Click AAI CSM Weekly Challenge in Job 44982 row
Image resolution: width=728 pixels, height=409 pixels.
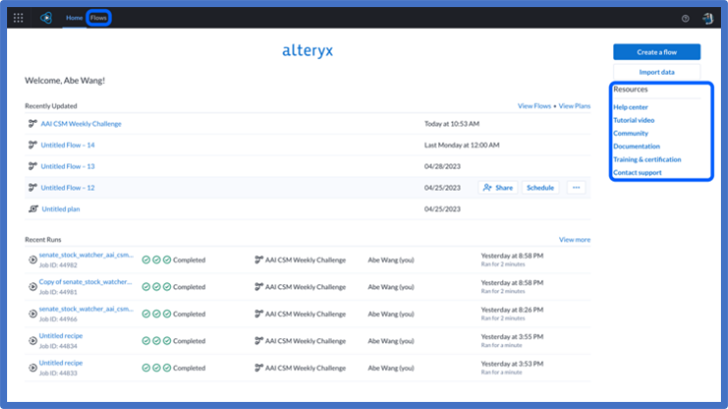point(306,260)
